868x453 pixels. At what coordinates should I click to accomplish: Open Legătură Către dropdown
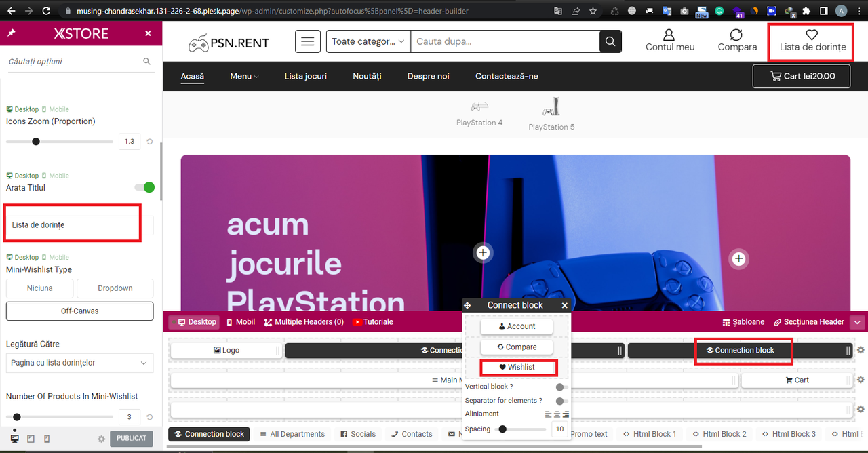coord(80,363)
